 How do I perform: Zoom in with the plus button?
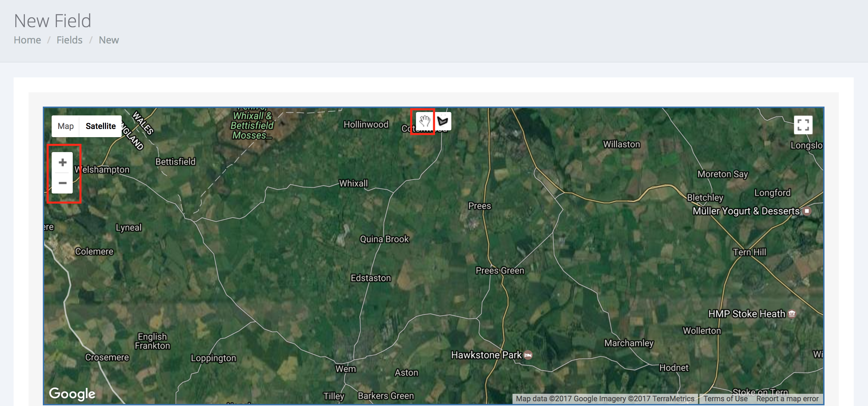pos(62,163)
